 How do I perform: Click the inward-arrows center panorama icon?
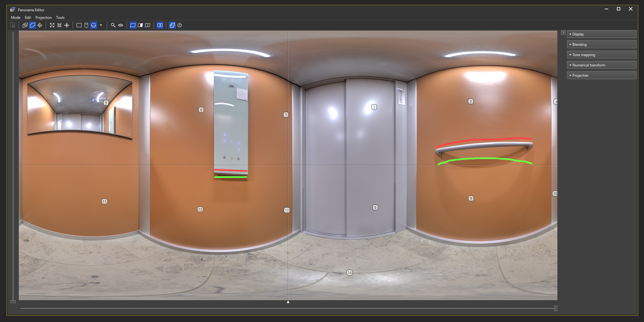tap(59, 25)
